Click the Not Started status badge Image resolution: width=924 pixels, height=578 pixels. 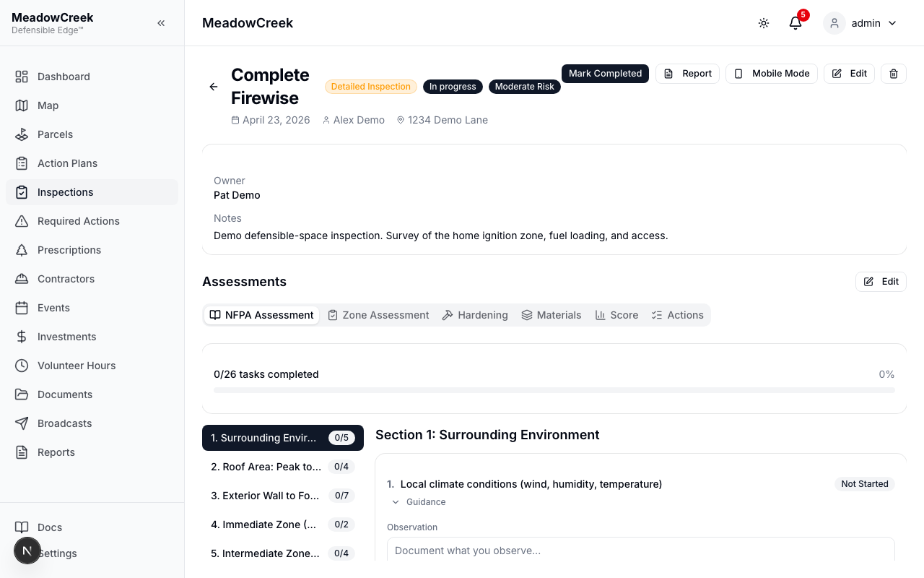point(865,484)
